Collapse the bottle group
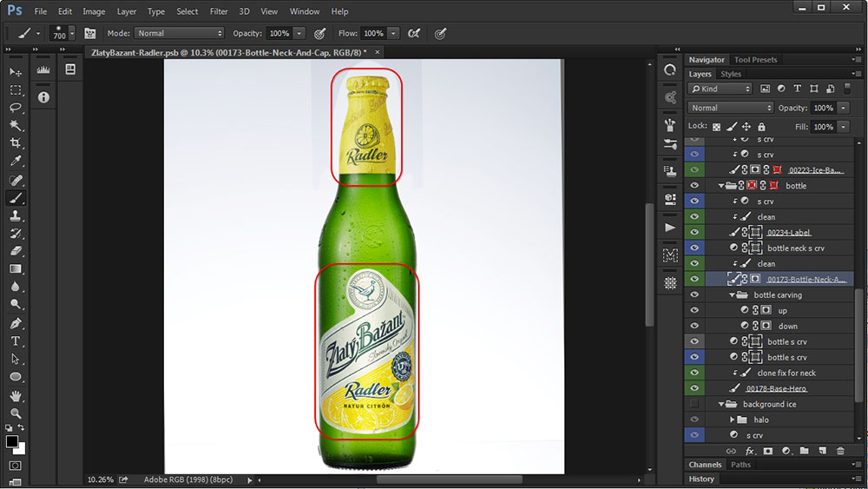 pos(720,186)
